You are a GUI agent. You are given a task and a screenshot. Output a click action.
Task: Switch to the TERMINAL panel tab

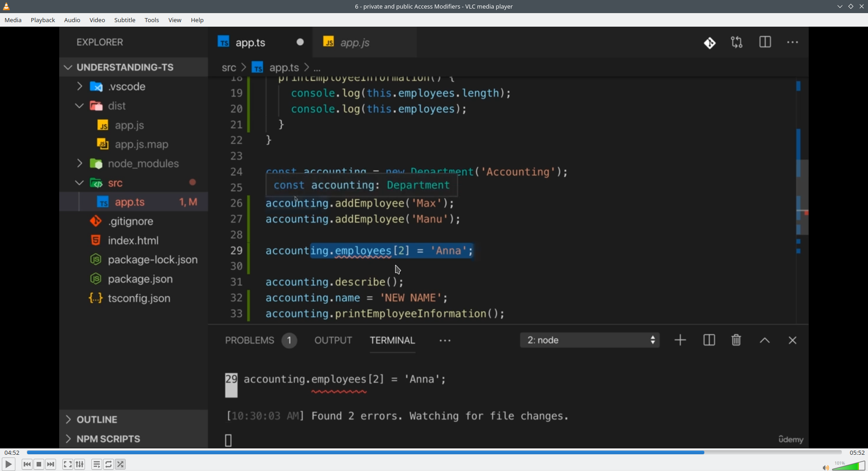tap(392, 341)
